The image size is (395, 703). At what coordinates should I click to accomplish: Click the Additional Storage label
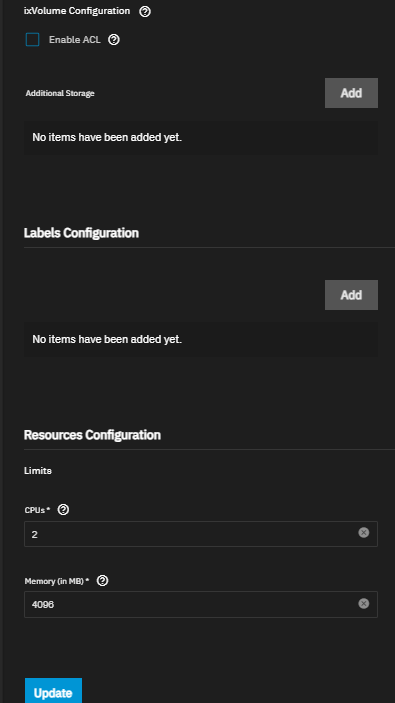(60, 93)
